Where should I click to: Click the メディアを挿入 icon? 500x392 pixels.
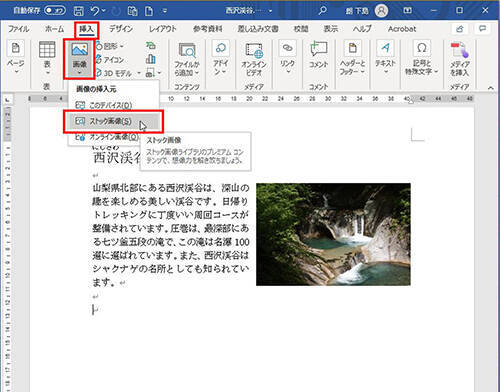[x=460, y=50]
